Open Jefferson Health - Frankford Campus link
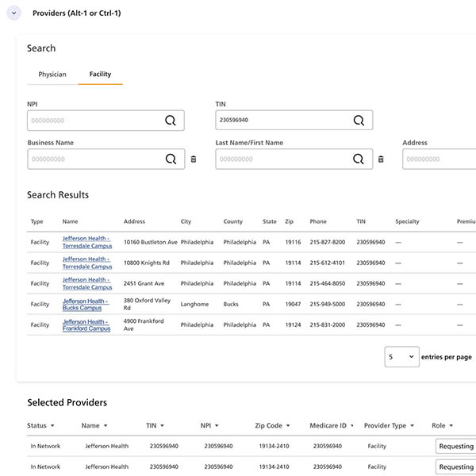The height and width of the screenshot is (476, 476). click(x=86, y=325)
